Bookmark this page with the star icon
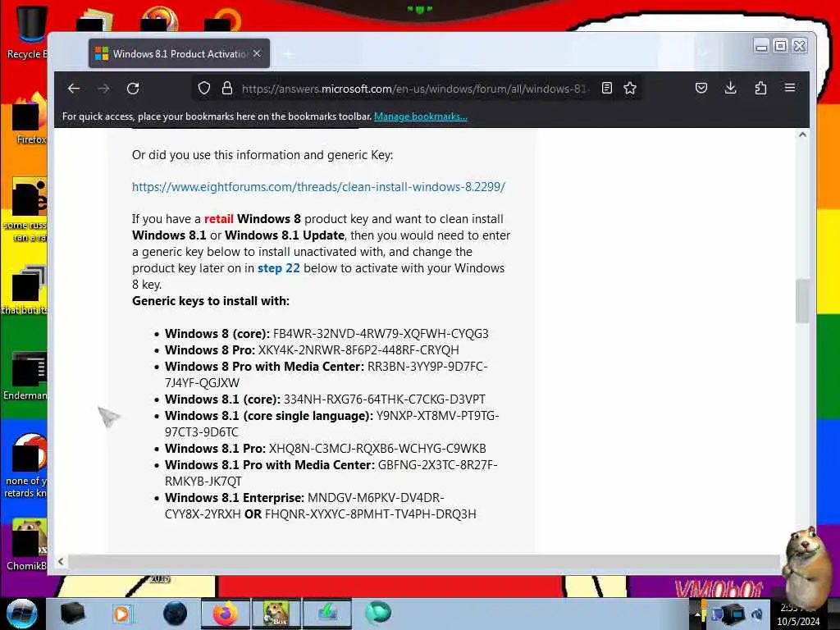Screen dimensions: 840x630 click(x=630, y=88)
